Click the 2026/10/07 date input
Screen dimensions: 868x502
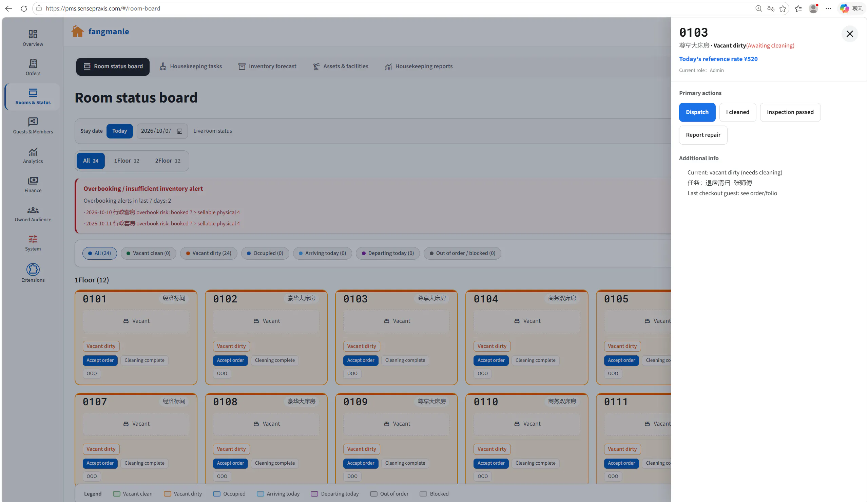point(162,131)
